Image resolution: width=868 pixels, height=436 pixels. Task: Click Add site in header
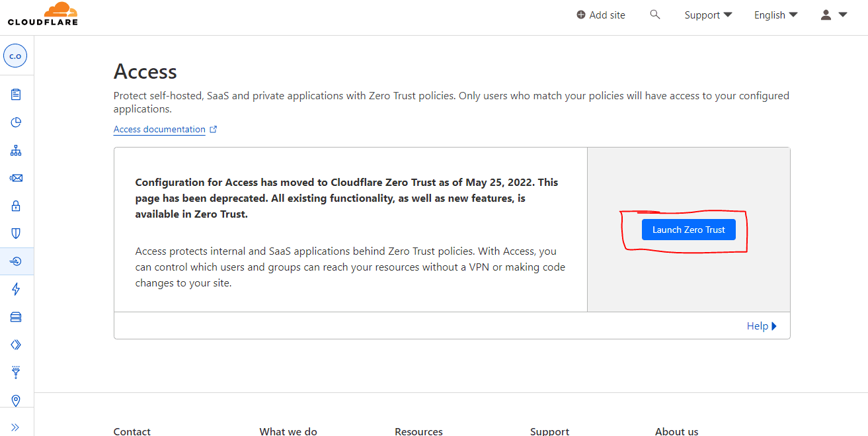point(600,15)
